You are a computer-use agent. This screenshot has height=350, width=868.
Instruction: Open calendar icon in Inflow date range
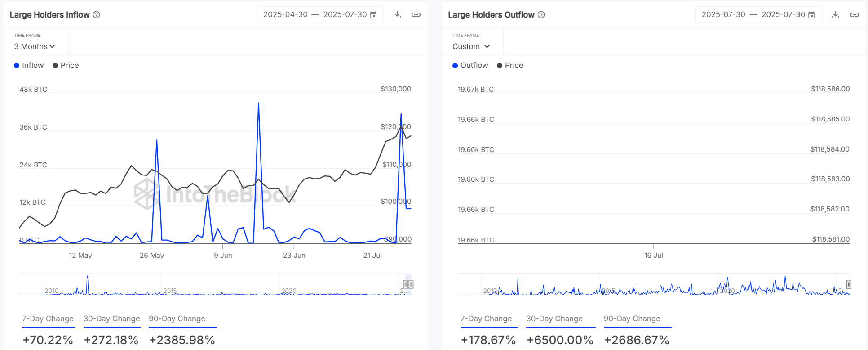(x=373, y=15)
